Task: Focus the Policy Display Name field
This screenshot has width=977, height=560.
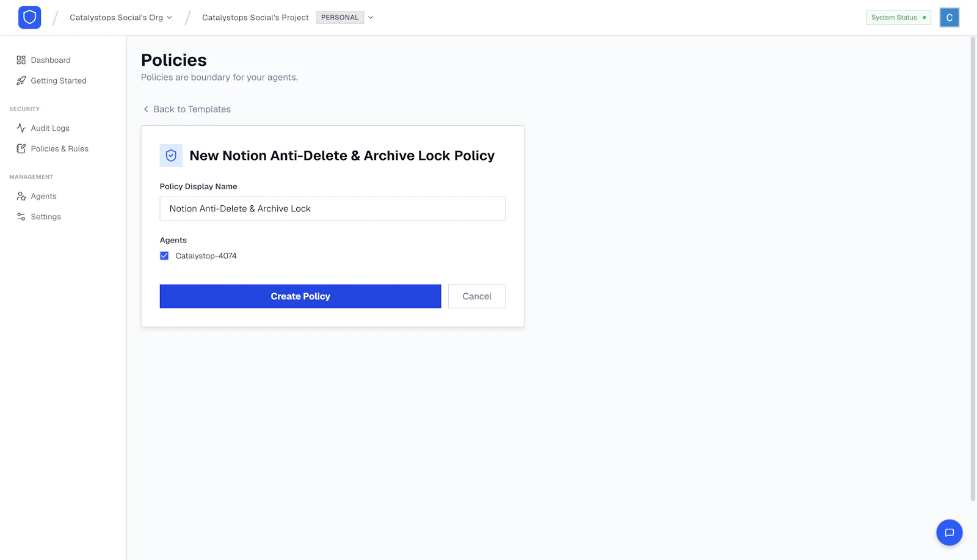Action: click(333, 208)
